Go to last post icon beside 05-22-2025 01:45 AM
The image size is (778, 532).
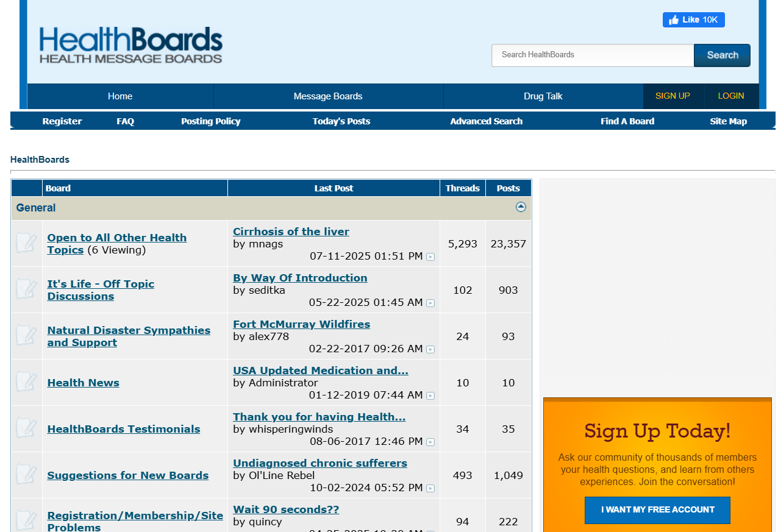[430, 303]
